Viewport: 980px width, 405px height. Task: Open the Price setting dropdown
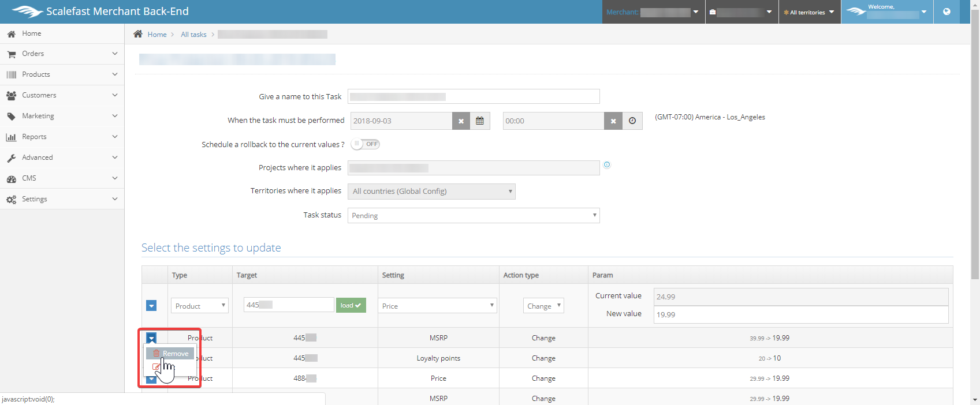pos(438,306)
